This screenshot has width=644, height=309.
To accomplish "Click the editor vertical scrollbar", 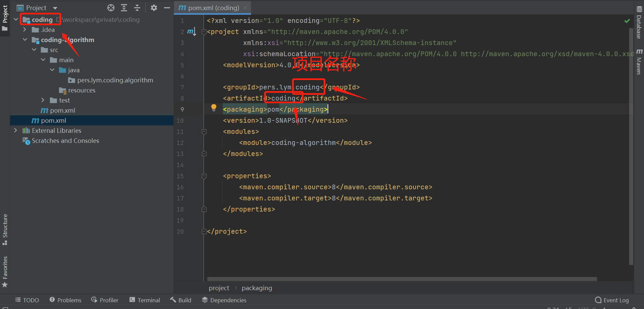I will 631,146.
